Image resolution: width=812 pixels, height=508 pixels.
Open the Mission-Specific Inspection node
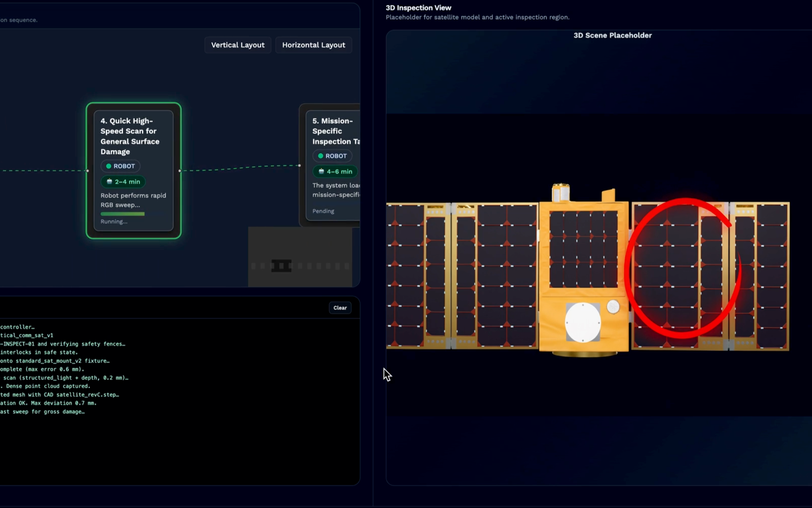[333, 165]
